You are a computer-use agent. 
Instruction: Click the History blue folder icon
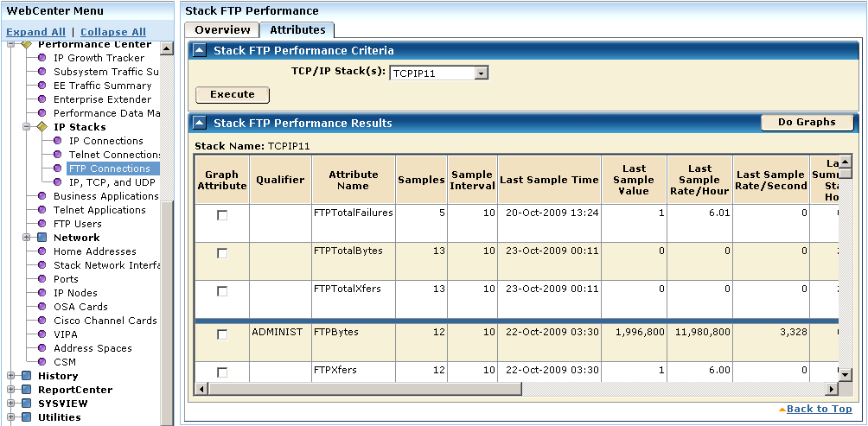click(x=27, y=376)
